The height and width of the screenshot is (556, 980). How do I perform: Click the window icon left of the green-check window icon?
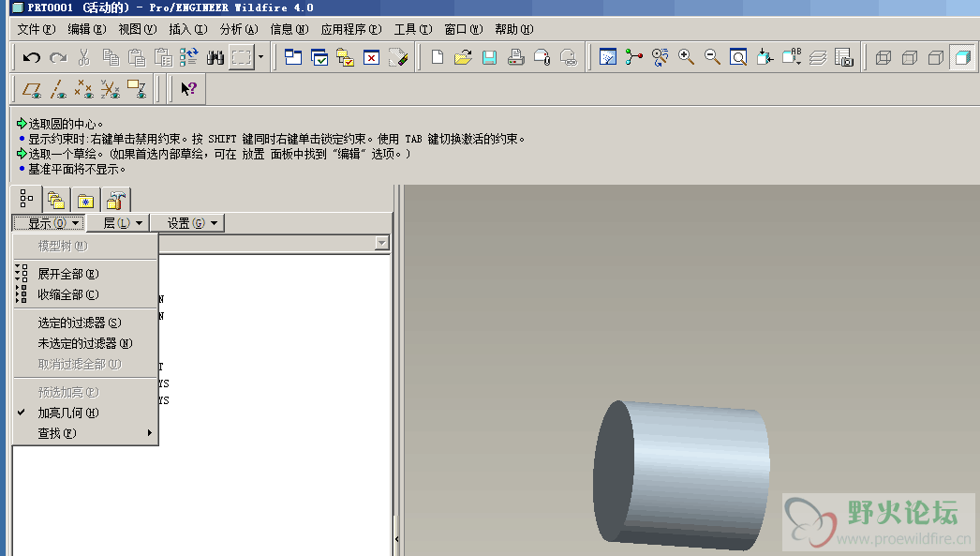(x=293, y=58)
